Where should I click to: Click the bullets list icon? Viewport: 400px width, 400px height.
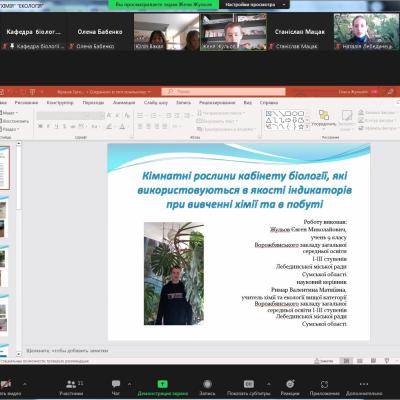[x=140, y=116]
